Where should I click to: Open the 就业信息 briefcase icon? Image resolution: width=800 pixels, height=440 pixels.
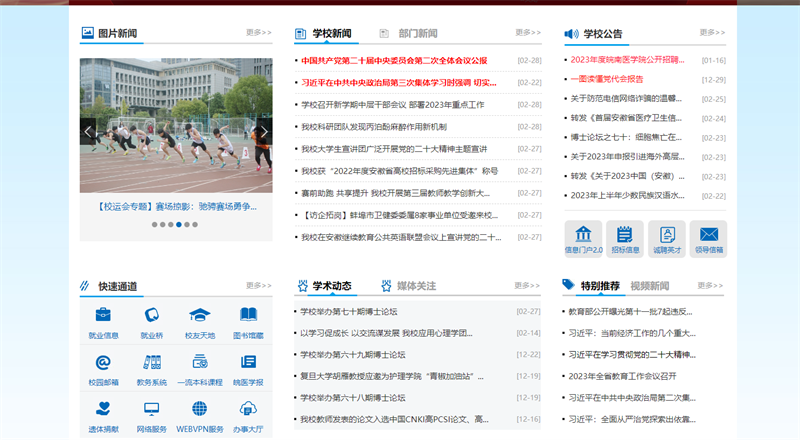point(103,316)
